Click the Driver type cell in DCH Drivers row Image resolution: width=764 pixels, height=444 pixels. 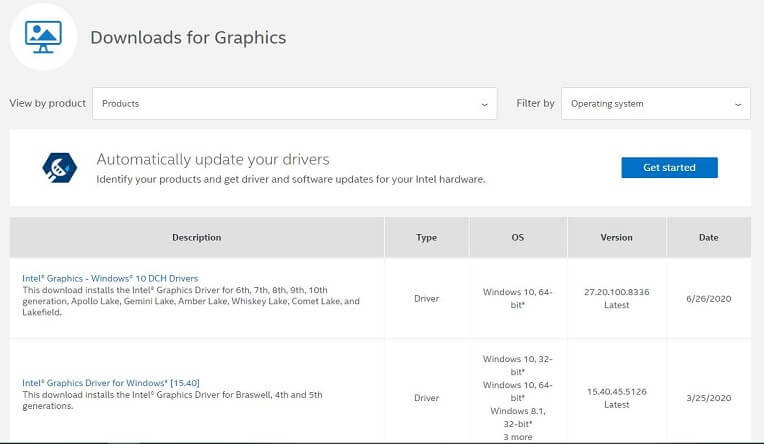[426, 299]
